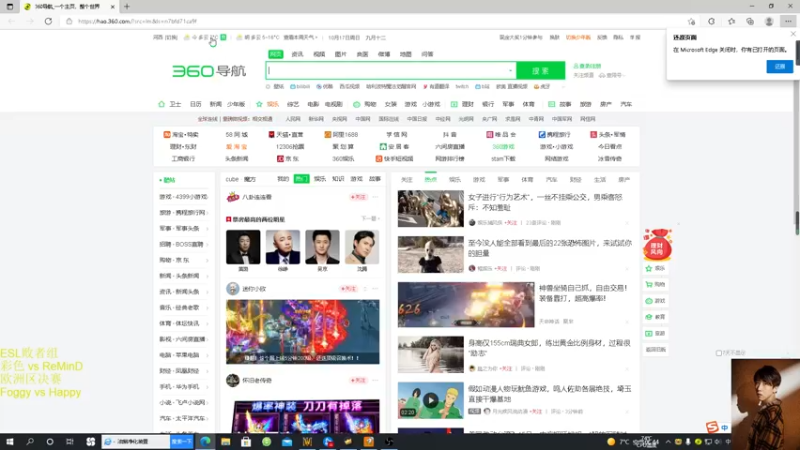The width and height of the screenshot is (800, 450).
Task: Click the blue restore button in Edge popup
Action: point(780,67)
